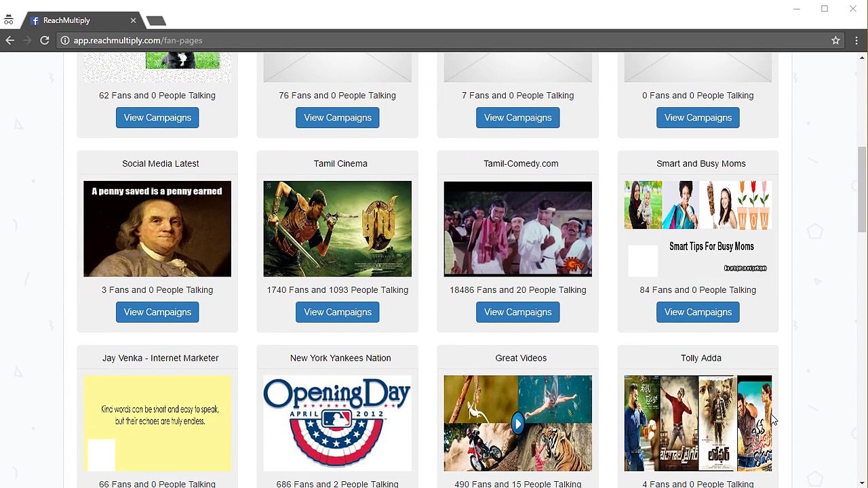Screen dimensions: 868x488
Task: Open the Social Media Latest thumbnail
Action: point(157,229)
